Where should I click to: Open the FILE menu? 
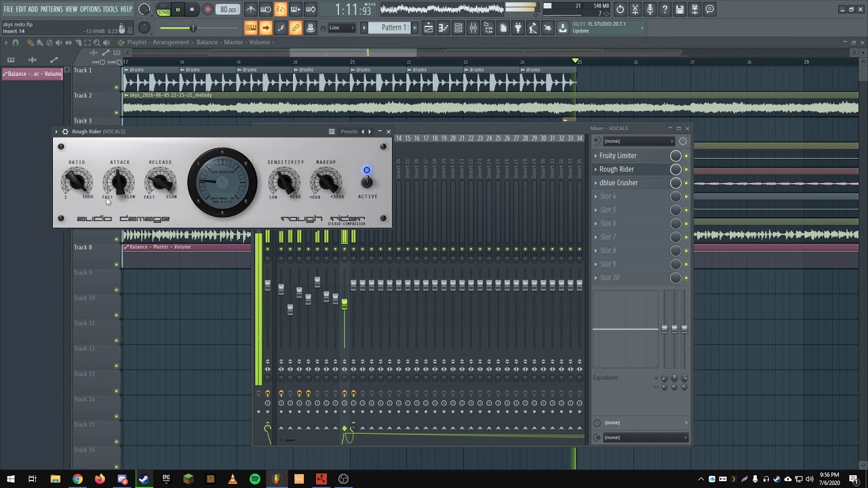(x=8, y=9)
